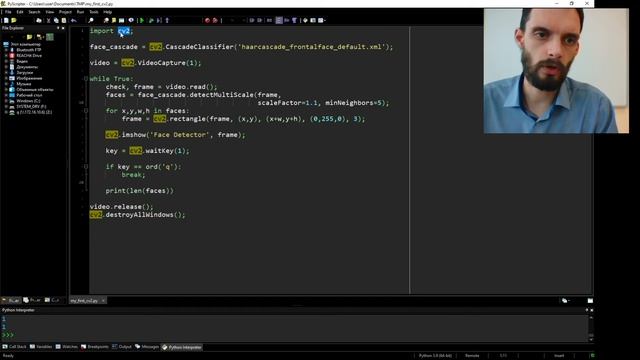Click the Step out arrow icon
Viewport: 640px width, 360px height.
[x=167, y=20]
